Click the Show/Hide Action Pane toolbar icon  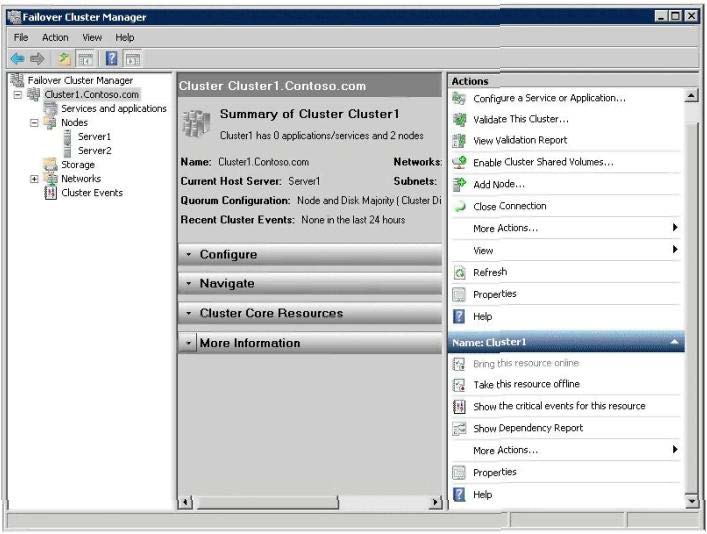[133, 59]
